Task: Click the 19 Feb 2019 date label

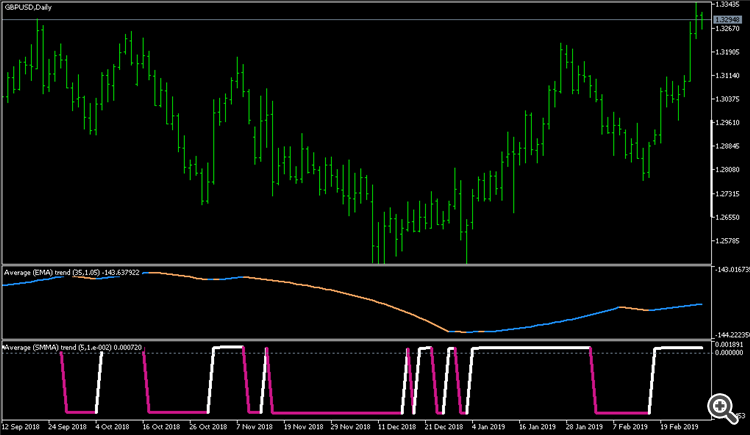Action: coord(679,426)
